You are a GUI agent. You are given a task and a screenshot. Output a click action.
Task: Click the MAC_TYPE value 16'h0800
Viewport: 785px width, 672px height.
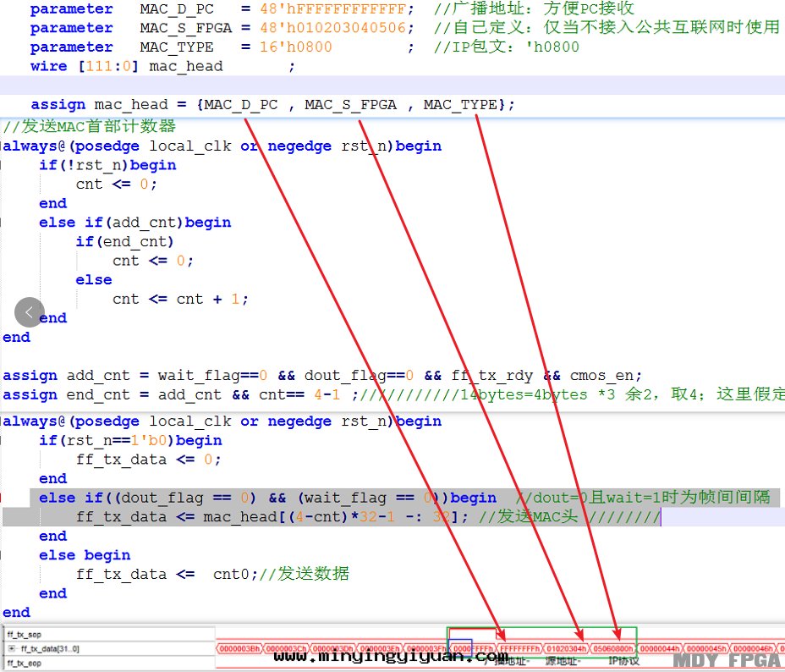coord(295,47)
